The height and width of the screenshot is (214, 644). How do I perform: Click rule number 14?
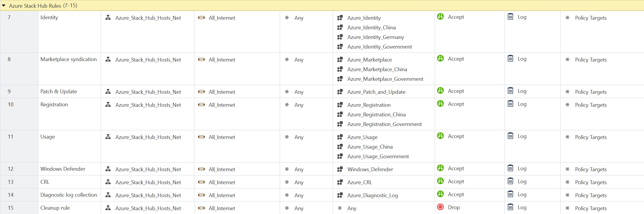tap(11, 195)
